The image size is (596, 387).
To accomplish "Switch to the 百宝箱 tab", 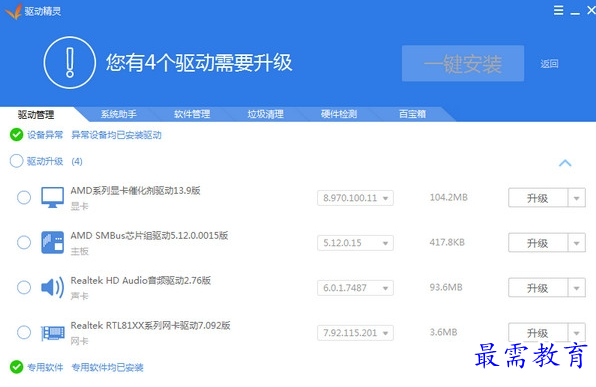I will (412, 114).
